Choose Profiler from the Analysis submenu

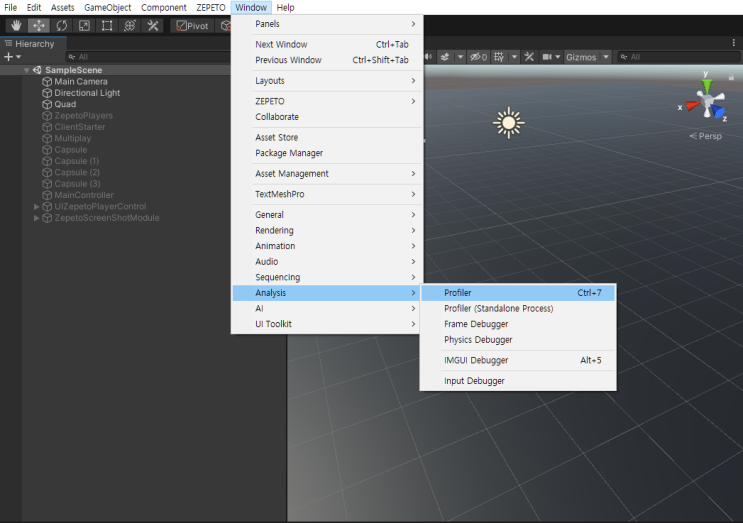point(518,293)
